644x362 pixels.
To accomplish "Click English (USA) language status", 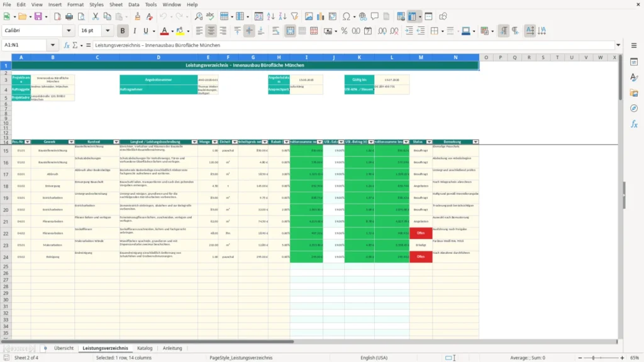I will coord(374,358).
